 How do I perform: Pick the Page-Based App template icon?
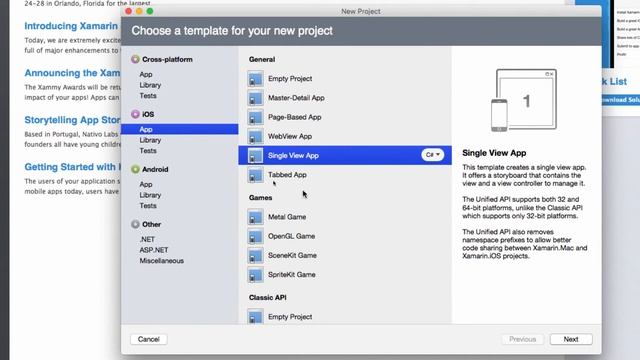coord(256,117)
